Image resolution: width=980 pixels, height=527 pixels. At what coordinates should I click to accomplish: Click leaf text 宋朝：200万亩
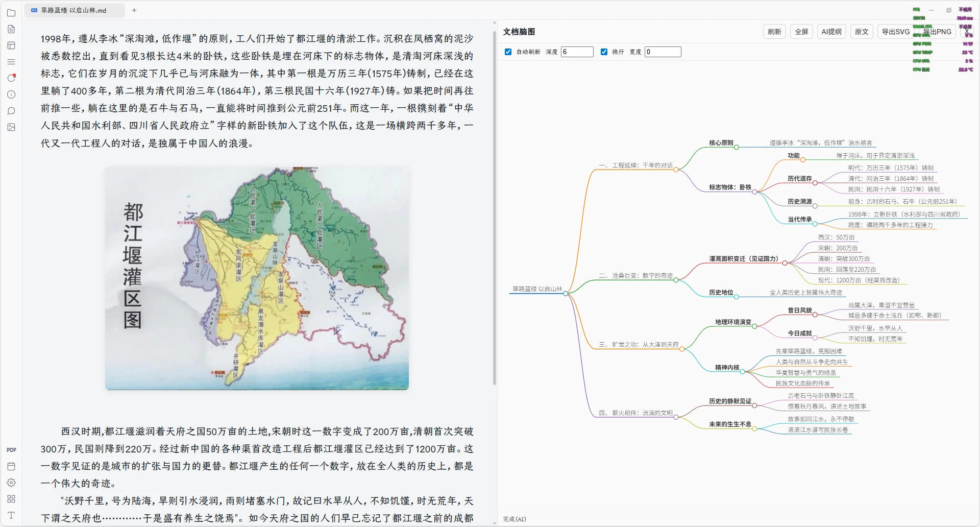click(x=838, y=248)
